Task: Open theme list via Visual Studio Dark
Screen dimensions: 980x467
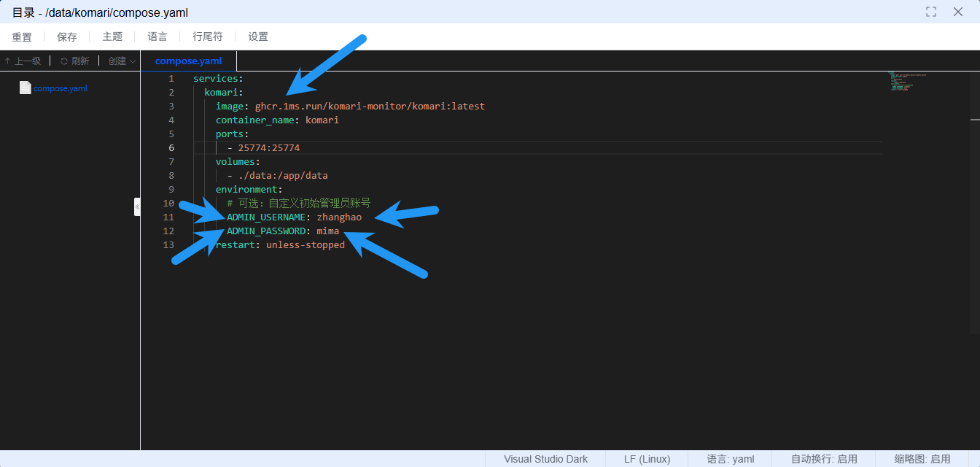Action: tap(545, 458)
